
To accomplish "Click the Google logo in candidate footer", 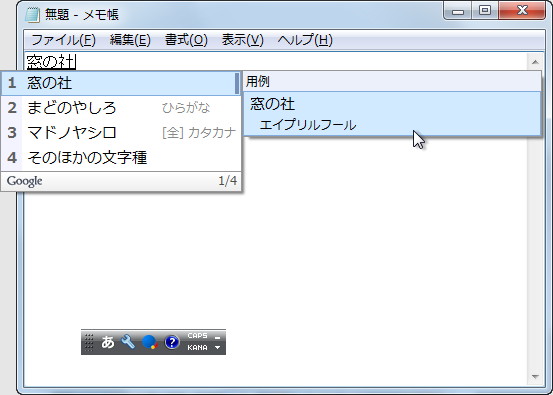I will 24,181.
